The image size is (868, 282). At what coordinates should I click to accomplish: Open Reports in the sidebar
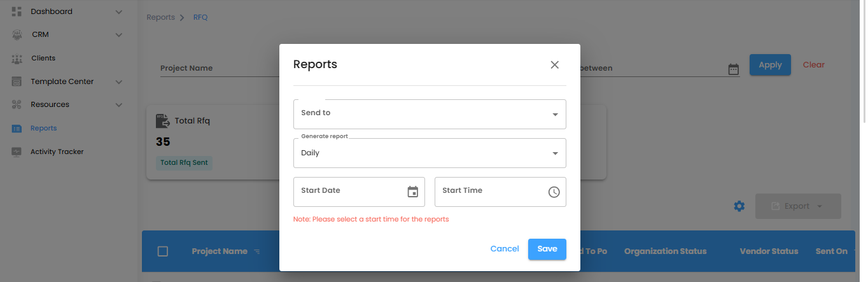coord(44,128)
